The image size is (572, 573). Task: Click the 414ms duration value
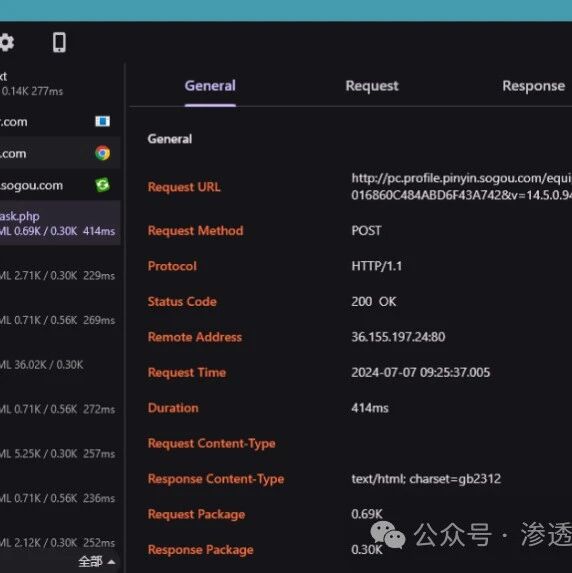[x=370, y=408]
